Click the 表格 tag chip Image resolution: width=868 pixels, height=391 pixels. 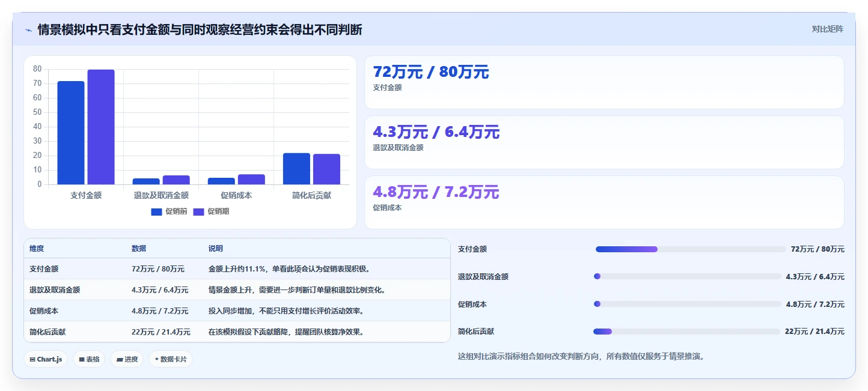pyautogui.click(x=90, y=359)
